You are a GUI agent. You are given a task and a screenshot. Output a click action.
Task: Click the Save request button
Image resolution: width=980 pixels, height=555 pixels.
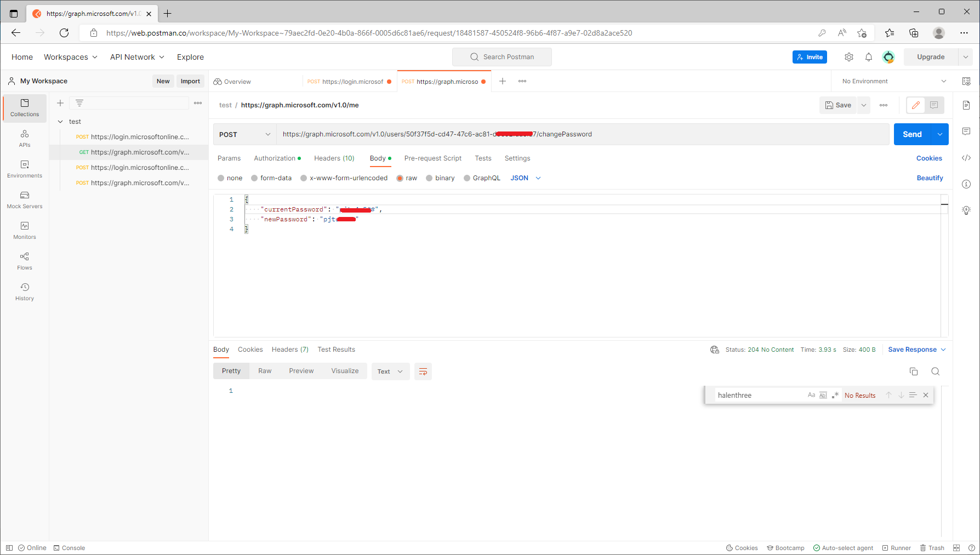tap(839, 105)
